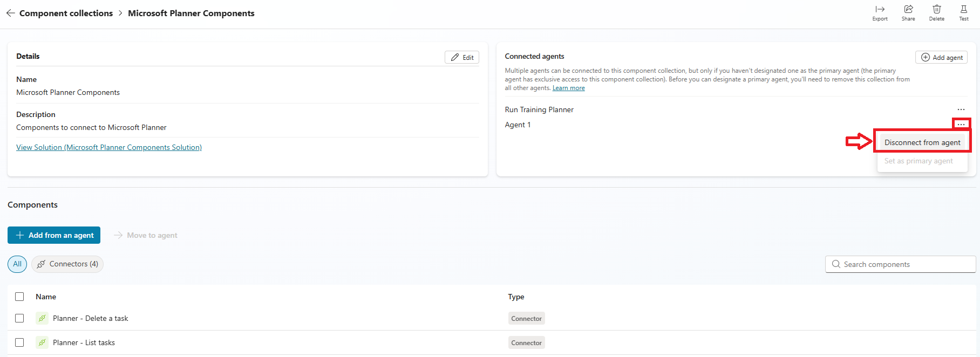
Task: Click the back arrow icon
Action: 10,13
